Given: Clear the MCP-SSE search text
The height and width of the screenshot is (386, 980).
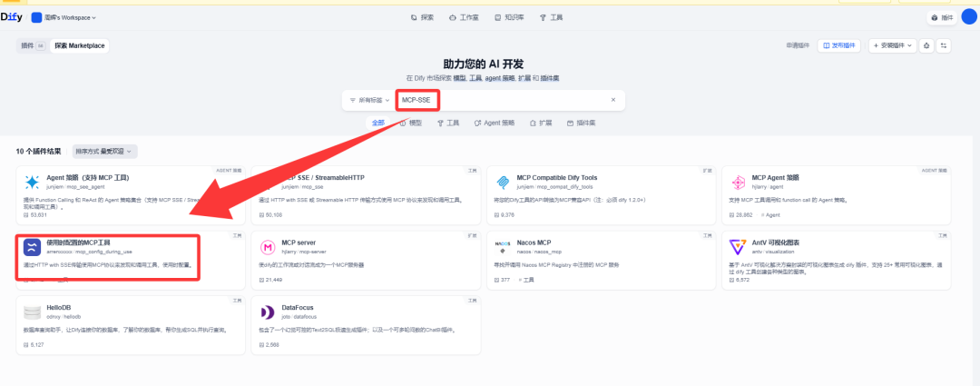Looking at the screenshot, I should click(613, 100).
